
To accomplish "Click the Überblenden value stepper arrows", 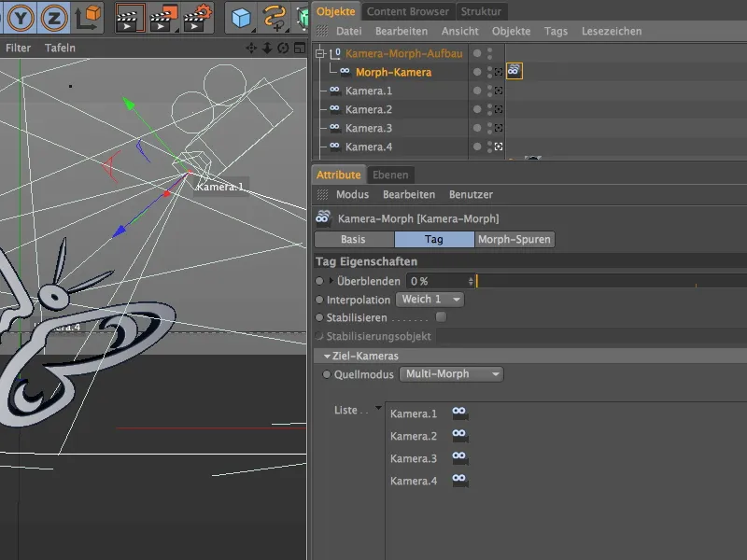I will click(471, 281).
